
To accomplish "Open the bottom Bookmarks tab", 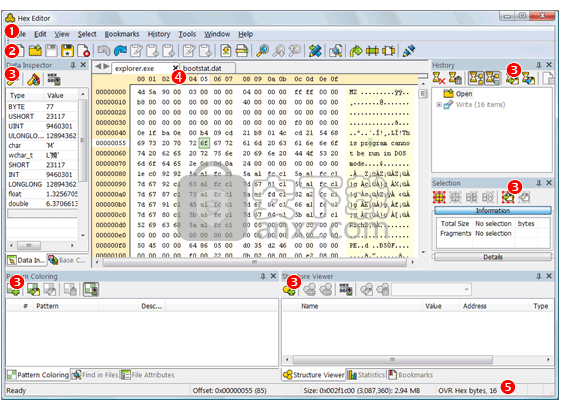I will coord(410,375).
